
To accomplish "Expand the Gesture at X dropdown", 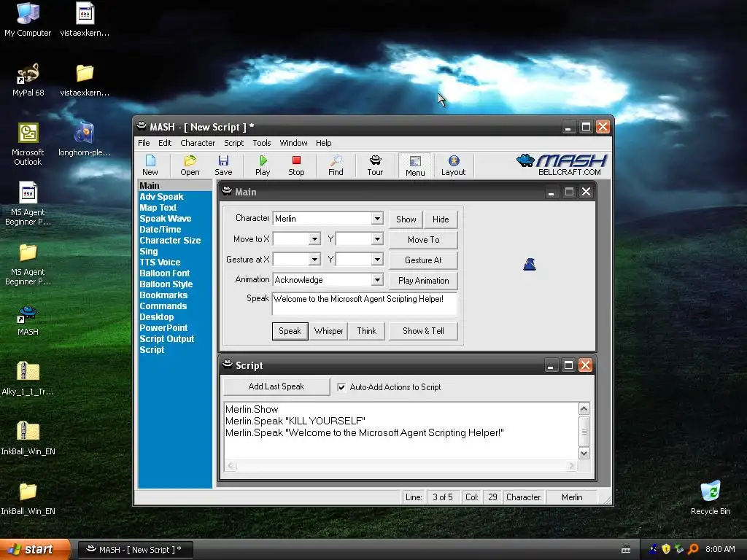I will (314, 260).
